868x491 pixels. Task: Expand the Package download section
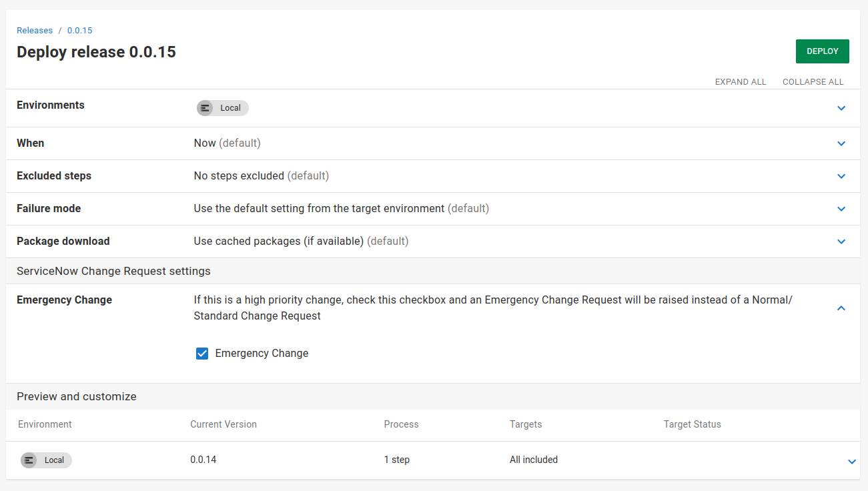(x=841, y=241)
